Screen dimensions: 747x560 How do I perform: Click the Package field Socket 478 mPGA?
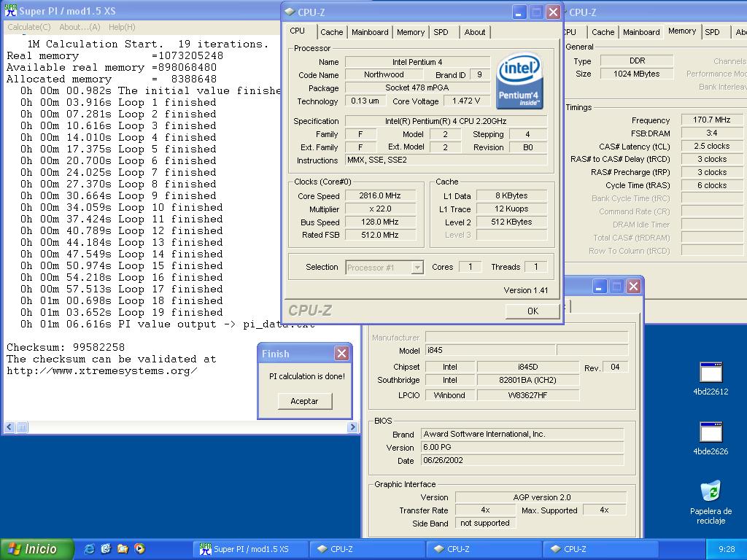417,87
